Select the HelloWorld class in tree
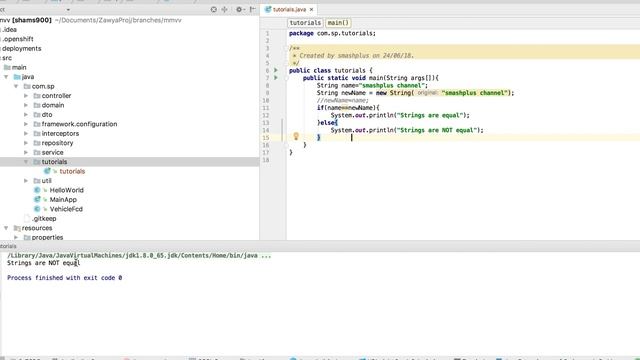Viewport: 640px width, 360px height. [x=67, y=190]
